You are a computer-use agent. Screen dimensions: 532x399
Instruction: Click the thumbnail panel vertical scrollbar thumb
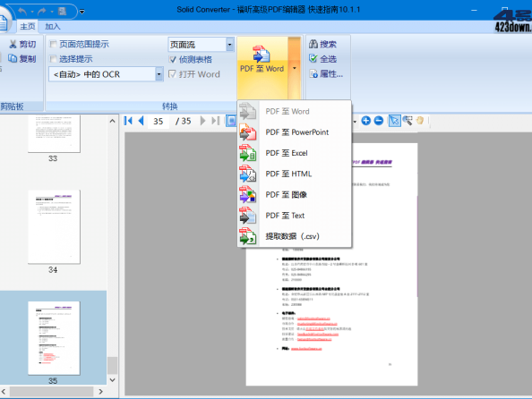pyautogui.click(x=112, y=365)
